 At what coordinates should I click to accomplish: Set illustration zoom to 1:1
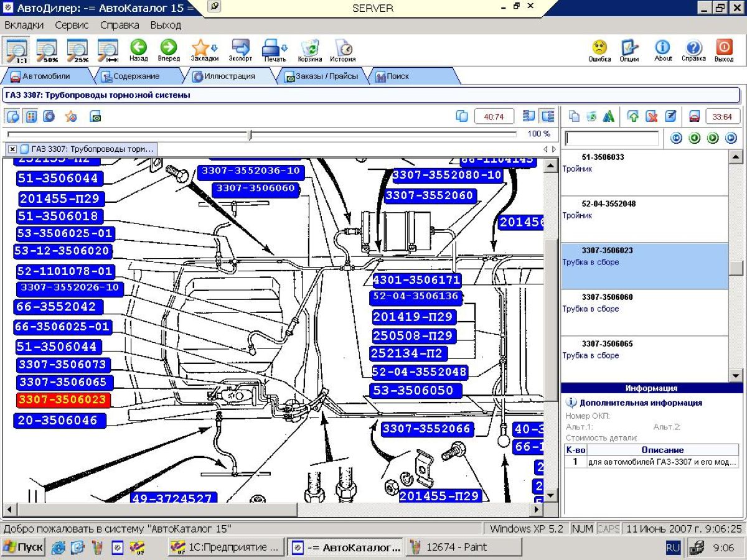click(x=16, y=50)
